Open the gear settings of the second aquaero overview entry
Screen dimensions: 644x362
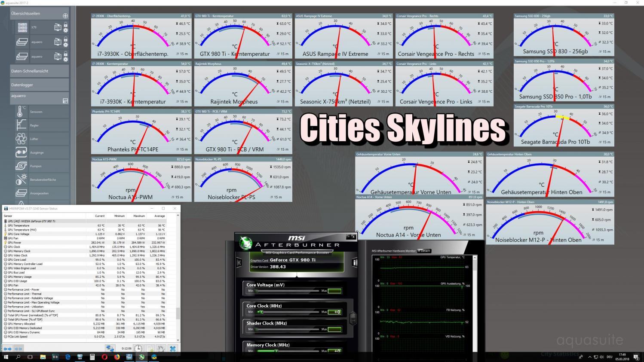(x=65, y=59)
